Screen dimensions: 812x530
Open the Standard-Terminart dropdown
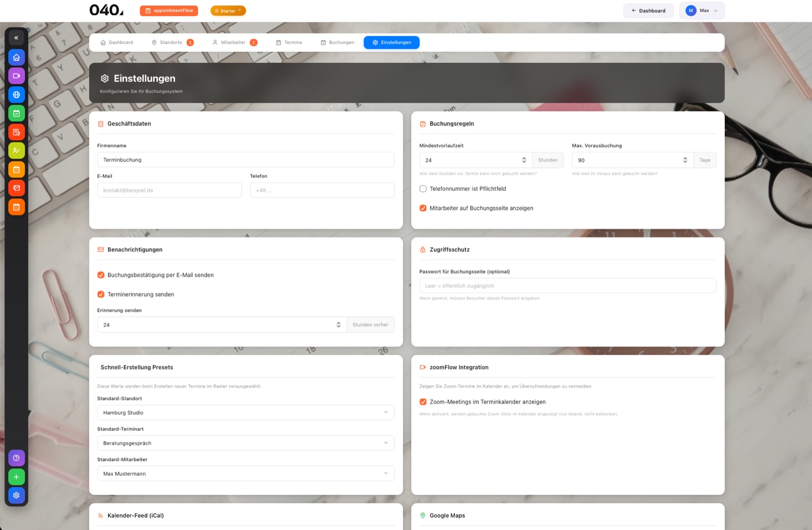pyautogui.click(x=246, y=443)
